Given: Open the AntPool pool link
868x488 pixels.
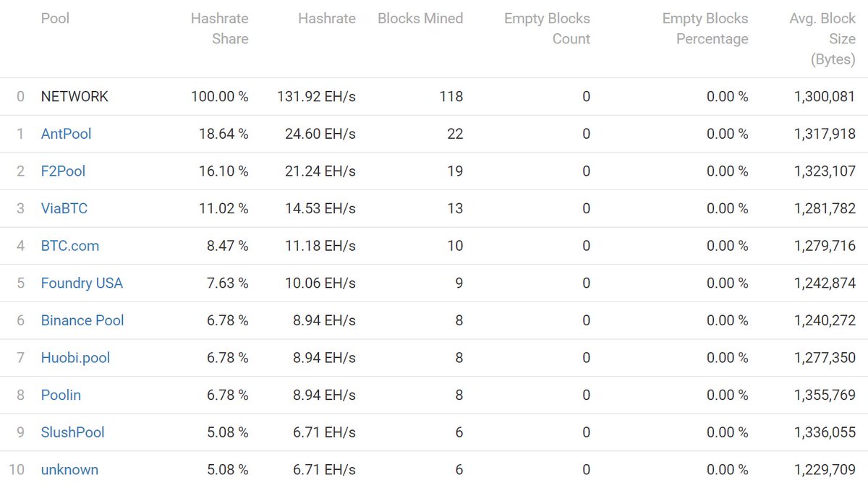Looking at the screenshot, I should coord(66,134).
